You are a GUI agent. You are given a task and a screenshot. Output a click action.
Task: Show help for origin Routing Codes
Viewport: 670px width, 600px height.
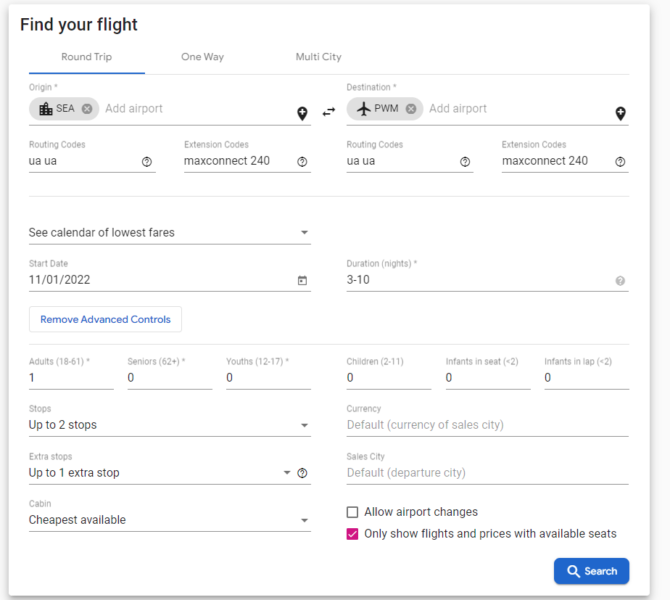(x=147, y=162)
